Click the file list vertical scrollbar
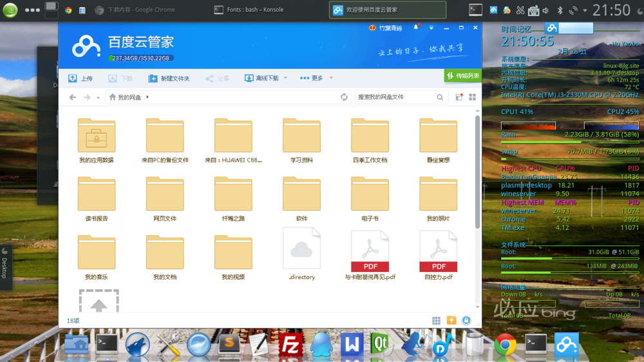Screen dimensions: 644x362 coord(477,172)
